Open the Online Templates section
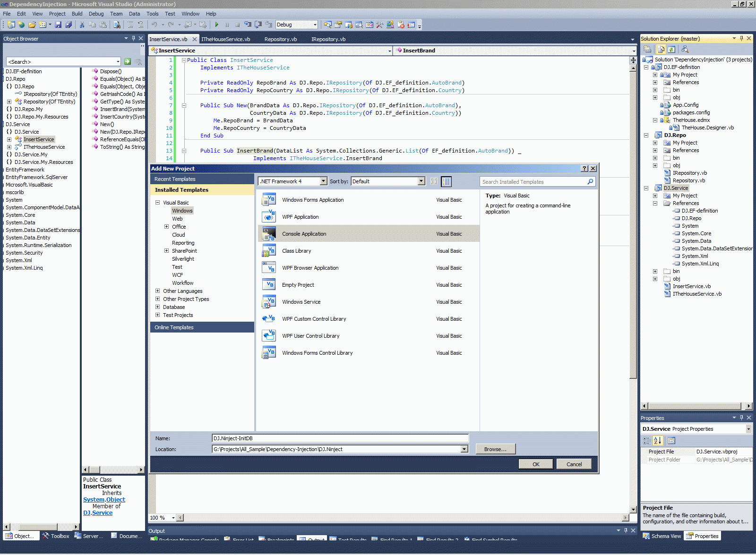 [x=202, y=327]
